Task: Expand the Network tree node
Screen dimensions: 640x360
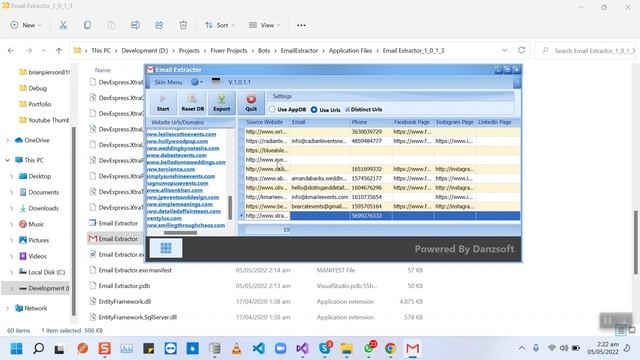Action: (x=7, y=309)
